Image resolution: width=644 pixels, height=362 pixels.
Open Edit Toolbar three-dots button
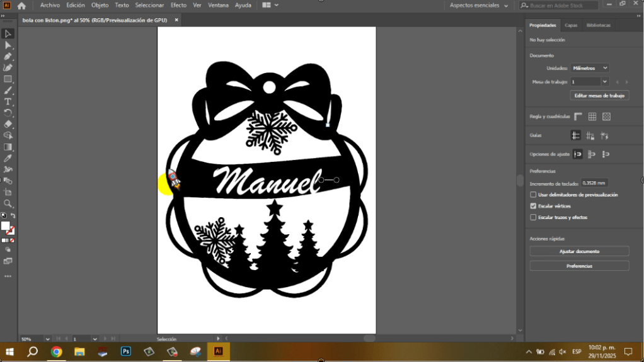pos(8,276)
